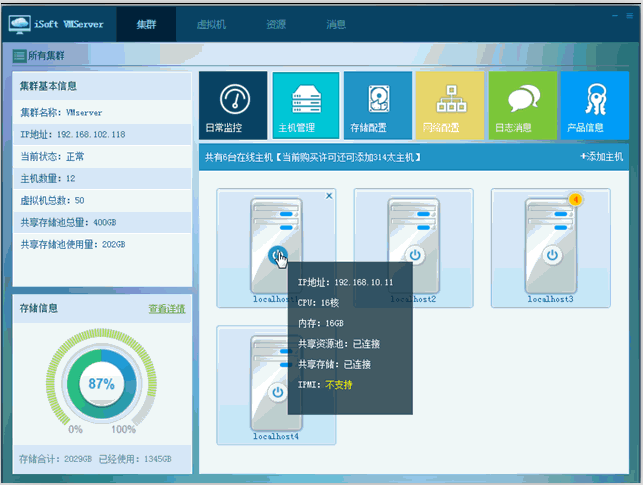This screenshot has height=485, width=643.
Task: Click the orange alert badge on localhost3
Action: click(576, 200)
